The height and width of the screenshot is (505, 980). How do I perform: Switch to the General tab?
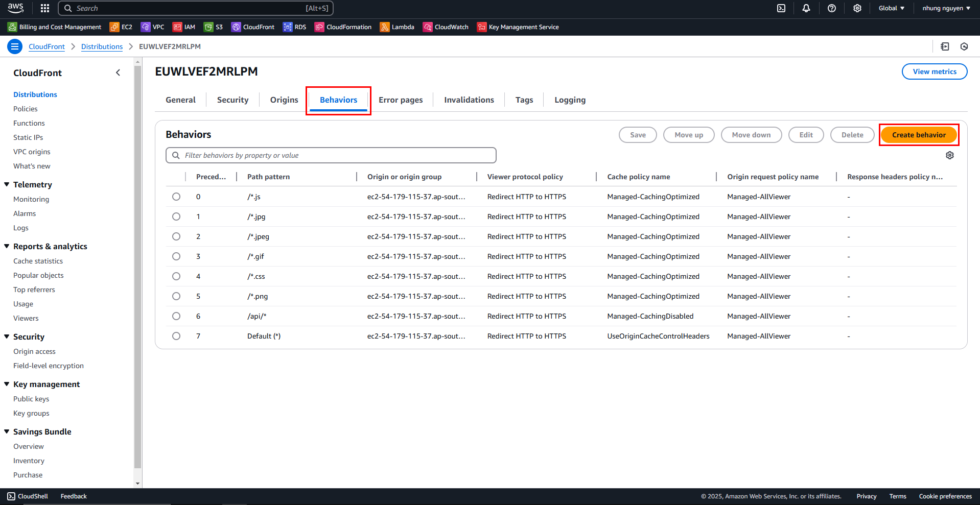(x=180, y=100)
